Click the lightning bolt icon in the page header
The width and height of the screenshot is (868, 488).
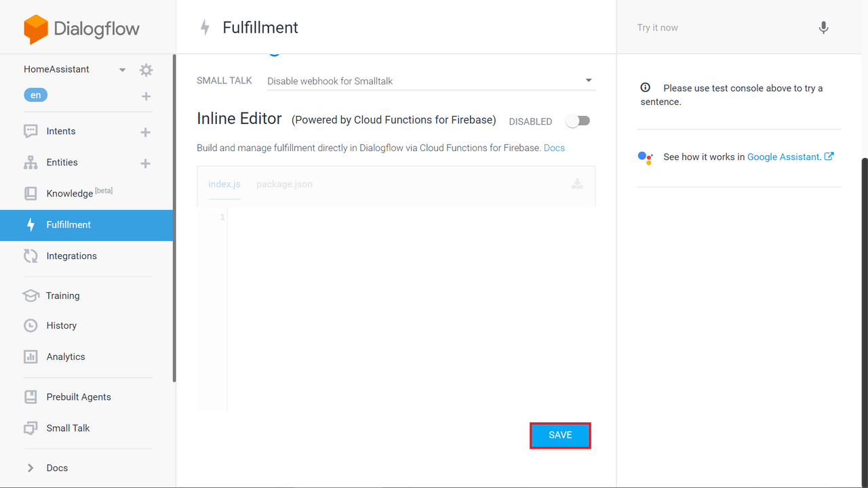pyautogui.click(x=205, y=28)
